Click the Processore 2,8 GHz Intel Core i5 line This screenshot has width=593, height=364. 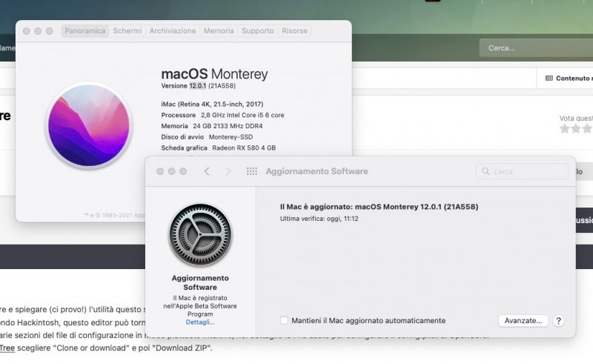click(223, 115)
